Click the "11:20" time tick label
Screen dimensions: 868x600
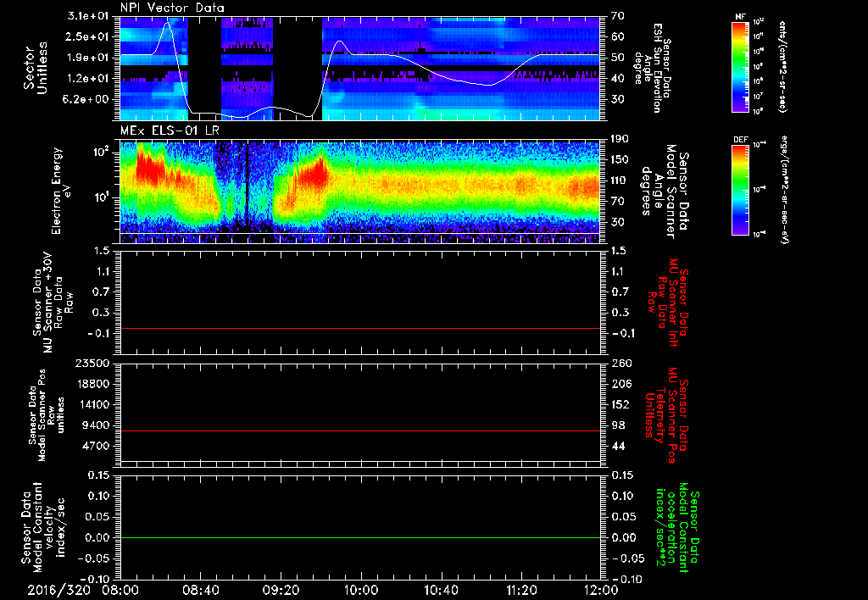[x=521, y=590]
